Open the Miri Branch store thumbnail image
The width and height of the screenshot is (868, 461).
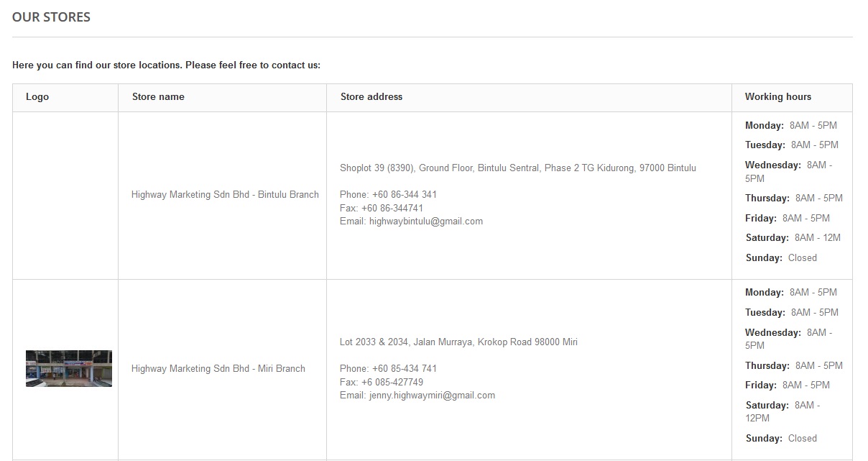coord(69,368)
